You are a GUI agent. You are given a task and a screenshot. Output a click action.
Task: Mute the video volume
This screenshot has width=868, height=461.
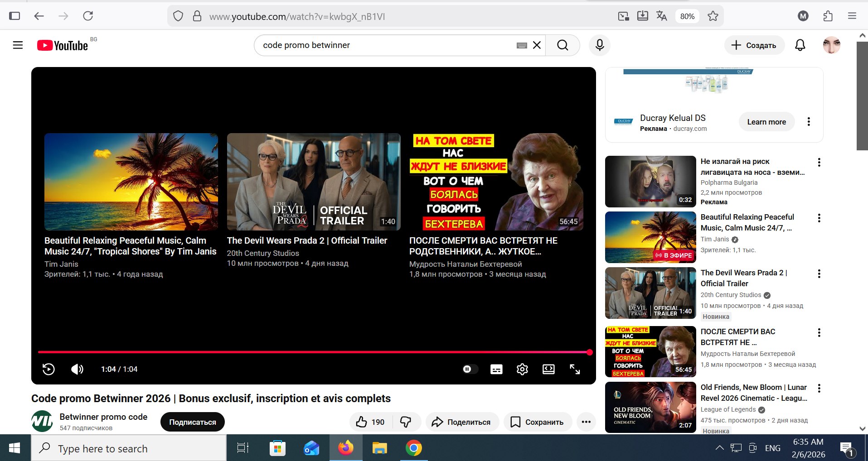[x=77, y=369]
